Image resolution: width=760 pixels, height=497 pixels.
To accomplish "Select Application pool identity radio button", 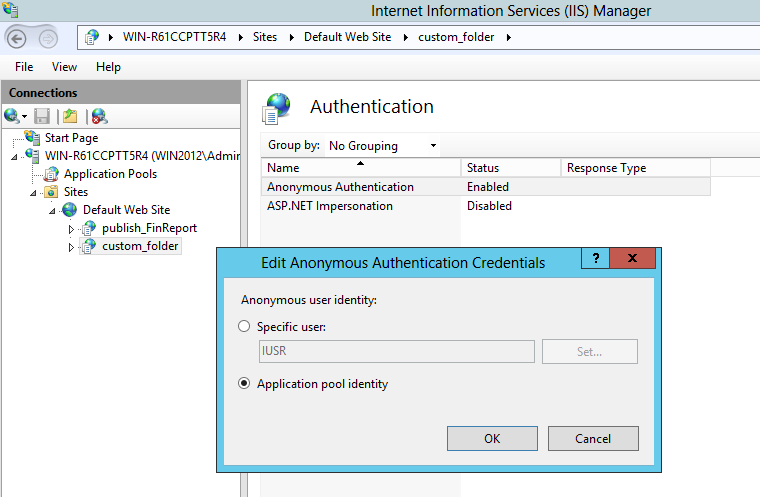I will coord(244,384).
